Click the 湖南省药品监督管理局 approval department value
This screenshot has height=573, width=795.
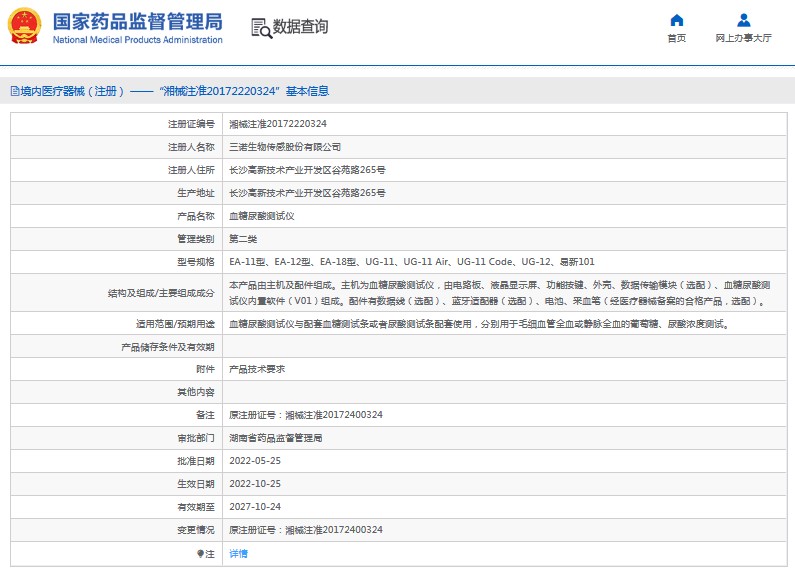(x=275, y=438)
